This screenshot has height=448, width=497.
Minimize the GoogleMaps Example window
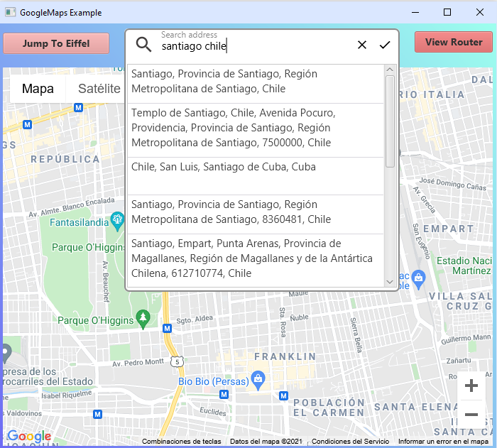pos(415,12)
